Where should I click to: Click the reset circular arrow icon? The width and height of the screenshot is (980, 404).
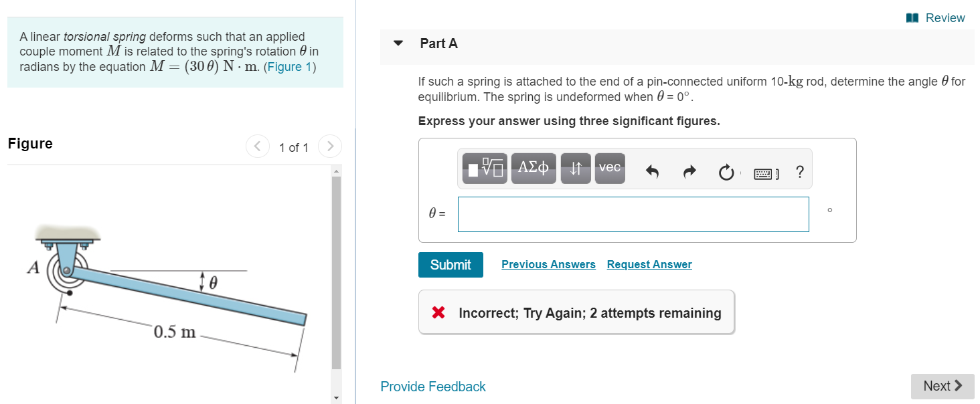[x=727, y=172]
